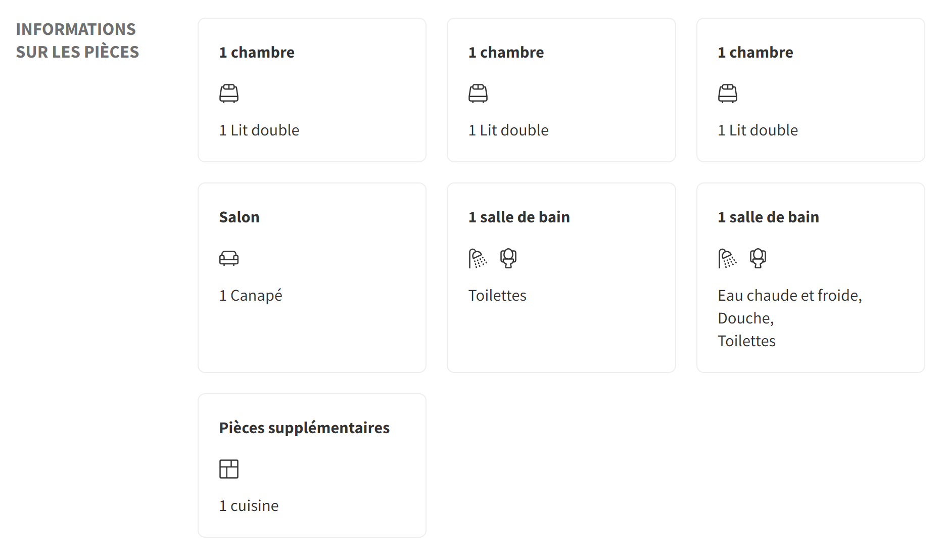
Task: Click shower icon in the Eau chaude bathroom card
Action: coord(727,258)
